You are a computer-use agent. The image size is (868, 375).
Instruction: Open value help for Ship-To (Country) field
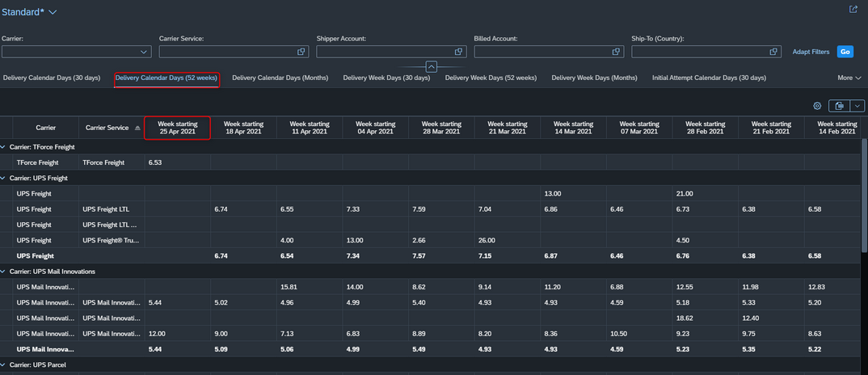(773, 52)
